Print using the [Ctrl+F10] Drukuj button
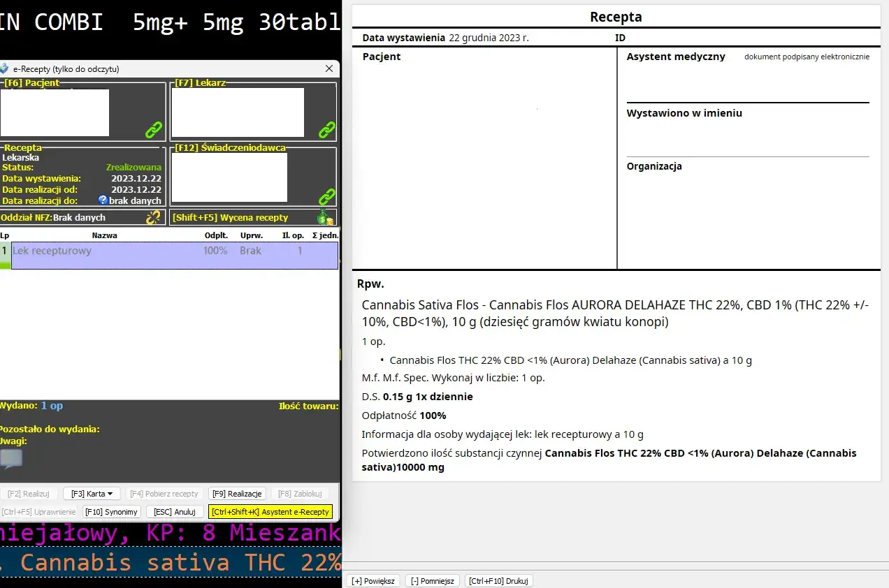This screenshot has width=889, height=588. tap(499, 581)
